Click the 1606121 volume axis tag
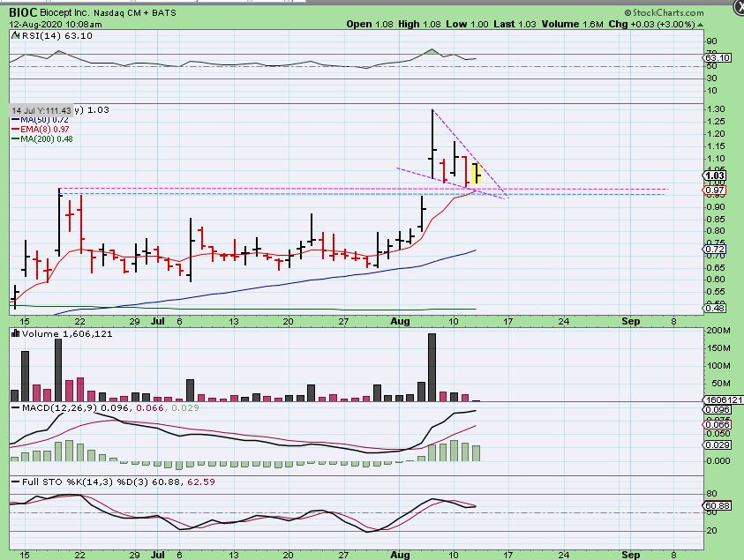Viewport: 744px width, 560px height. [x=723, y=399]
